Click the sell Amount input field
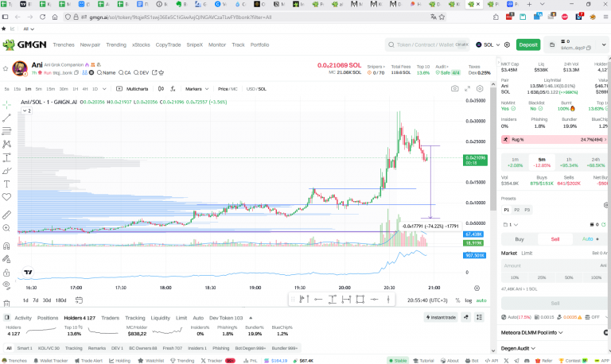The width and height of the screenshot is (611, 364). [555, 265]
